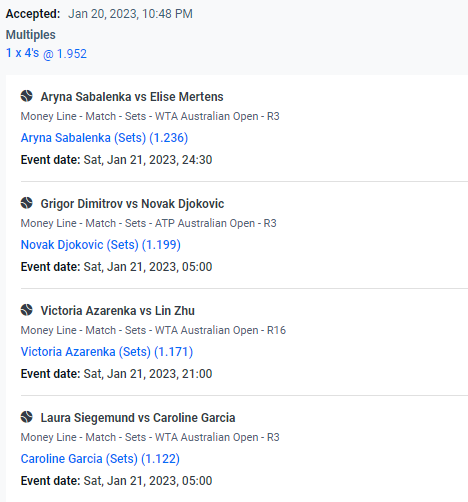Click the Multiples heading
Image resolution: width=468 pixels, height=502 pixels.
pos(31,35)
